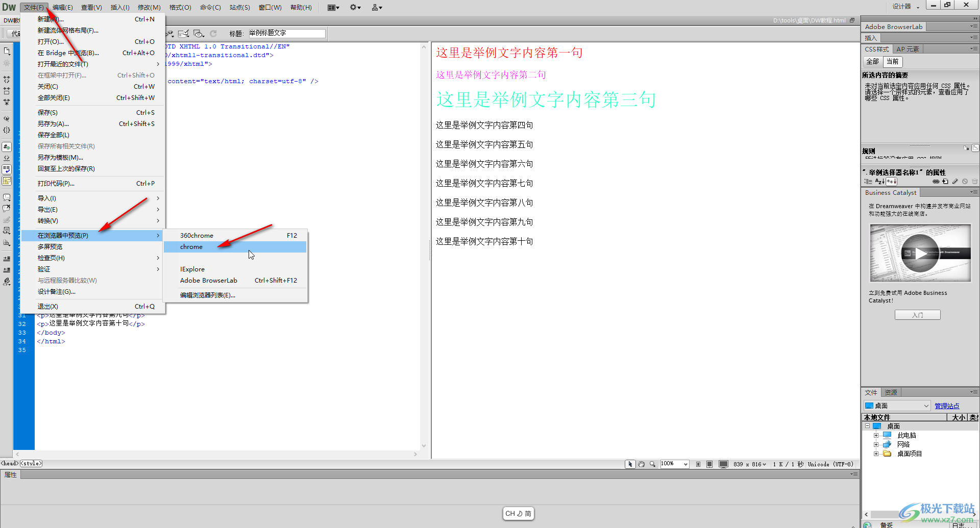Switch to the AP 元素 tab
This screenshot has width=980, height=528.
coord(908,49)
